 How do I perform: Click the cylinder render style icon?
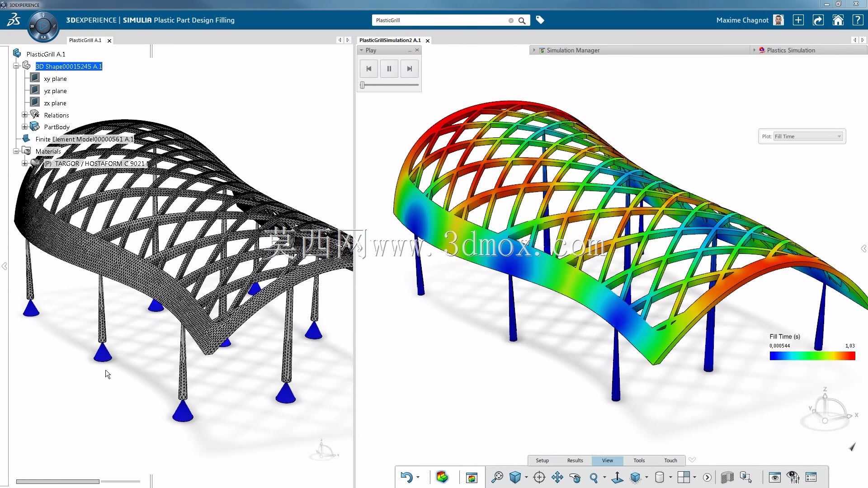(x=660, y=477)
